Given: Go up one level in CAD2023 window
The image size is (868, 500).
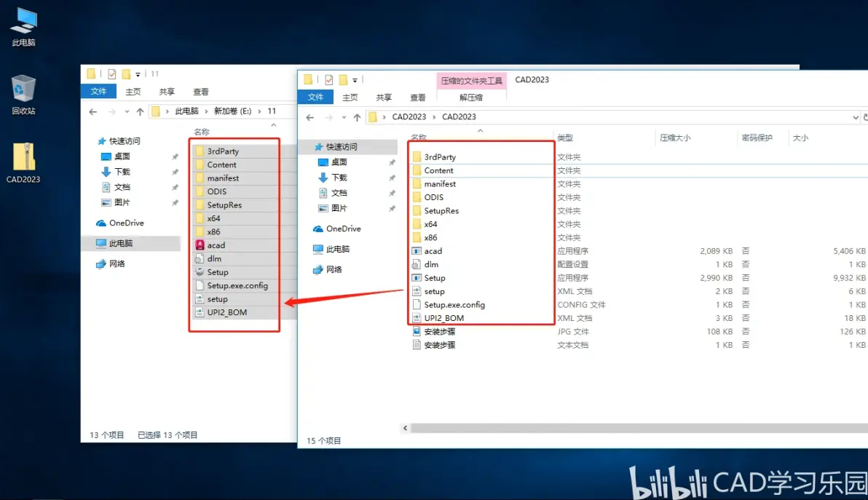Looking at the screenshot, I should pos(357,117).
